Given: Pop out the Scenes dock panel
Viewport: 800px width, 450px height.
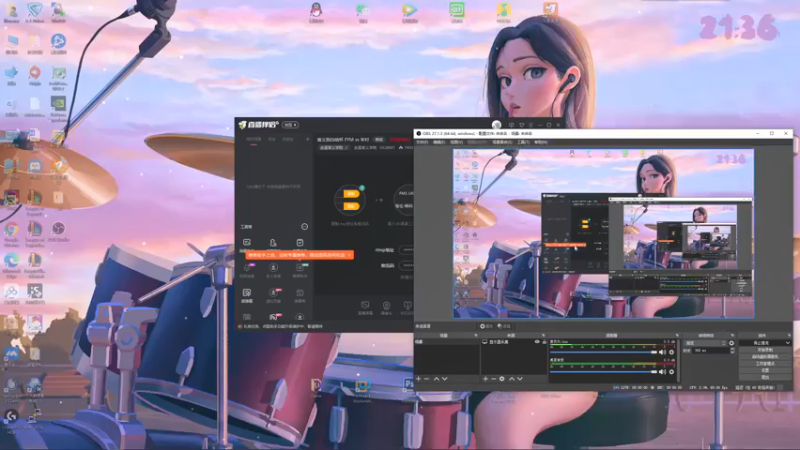Looking at the screenshot, I should (x=476, y=335).
